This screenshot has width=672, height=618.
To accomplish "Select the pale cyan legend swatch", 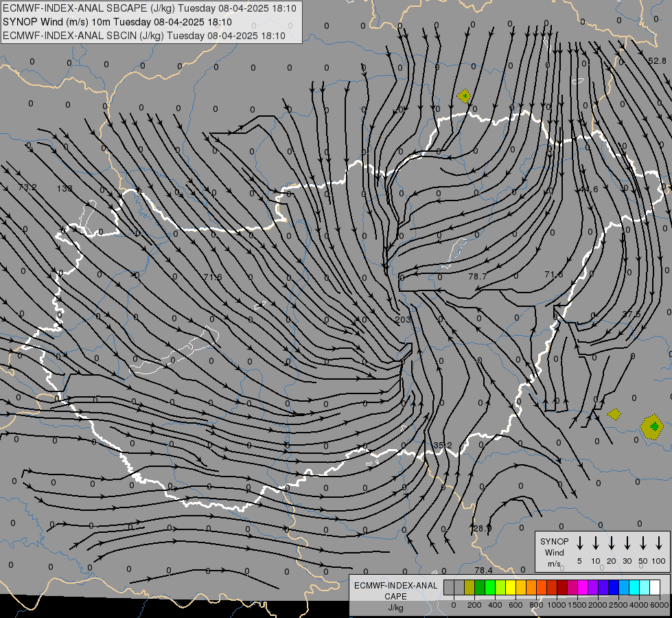I will coord(644,587).
